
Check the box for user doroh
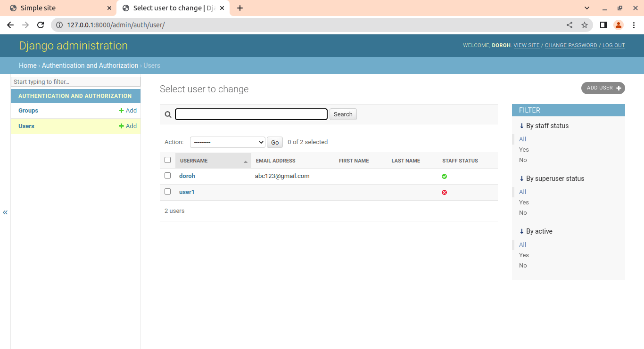(167, 176)
